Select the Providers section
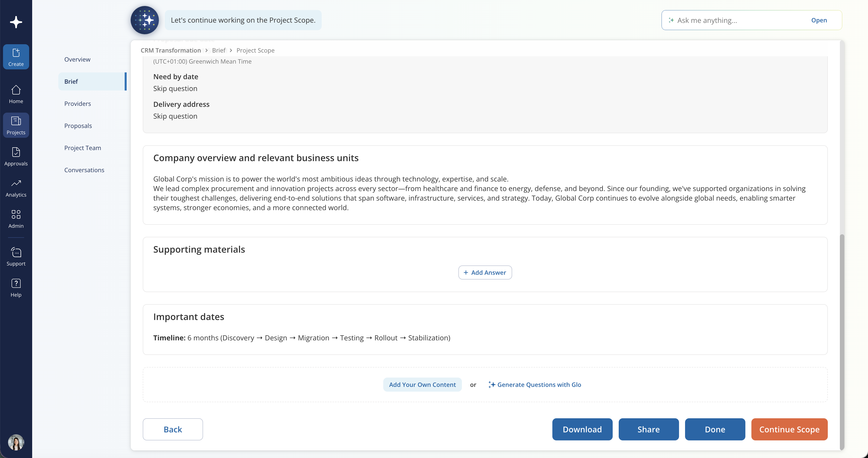The height and width of the screenshot is (458, 868). point(77,104)
